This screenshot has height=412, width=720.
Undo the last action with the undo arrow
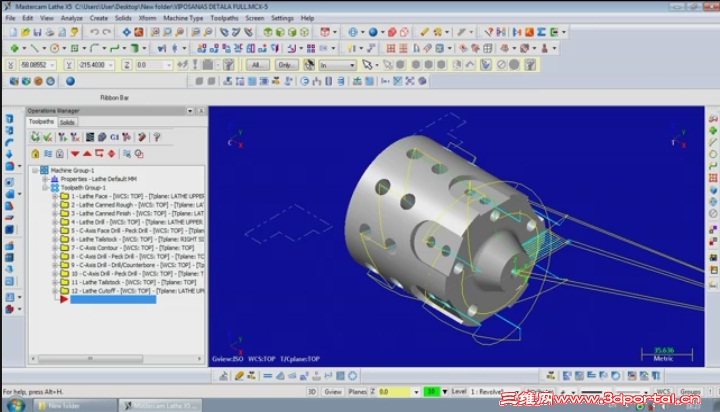(x=95, y=32)
